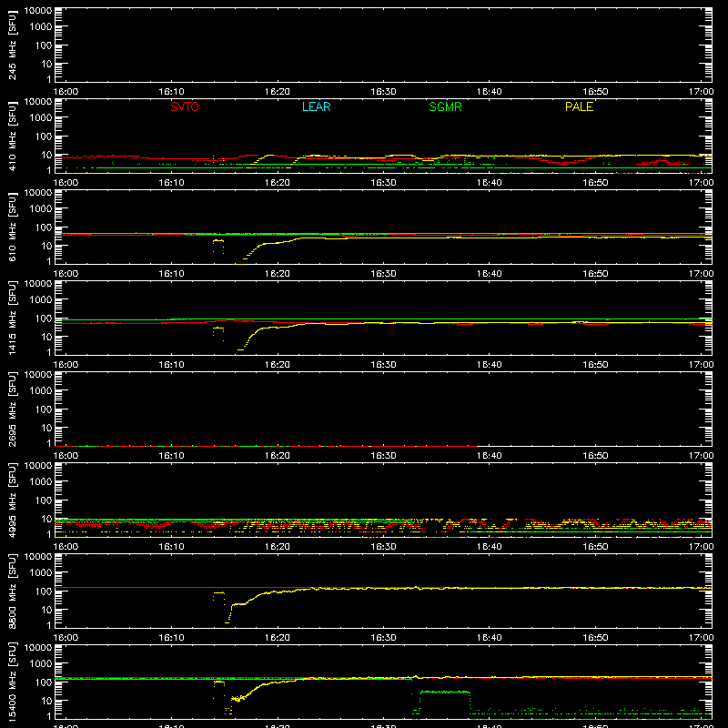Click 17:00 tick under the 610 MHz panel
The image size is (728, 728).
(701, 274)
